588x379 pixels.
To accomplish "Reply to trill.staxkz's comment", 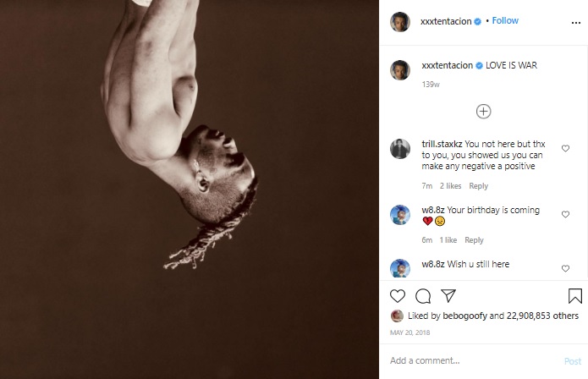I will (479, 186).
